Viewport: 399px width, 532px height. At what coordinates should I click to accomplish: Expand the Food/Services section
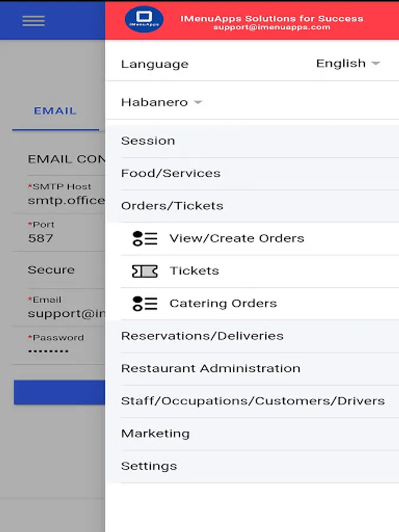252,173
